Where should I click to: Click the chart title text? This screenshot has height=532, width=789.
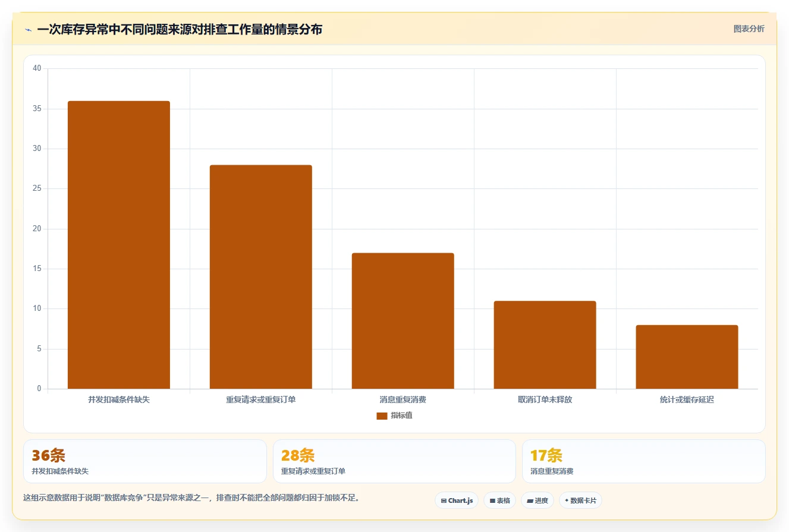pyautogui.click(x=180, y=30)
